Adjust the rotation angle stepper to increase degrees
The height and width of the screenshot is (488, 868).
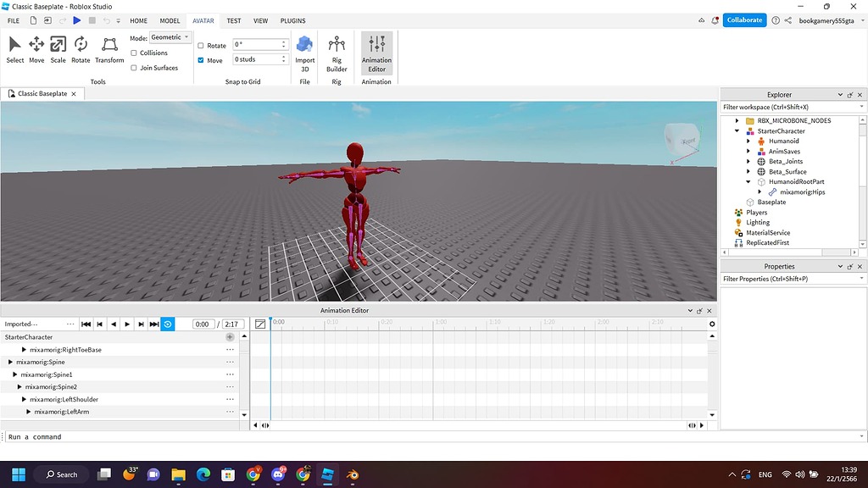point(284,41)
